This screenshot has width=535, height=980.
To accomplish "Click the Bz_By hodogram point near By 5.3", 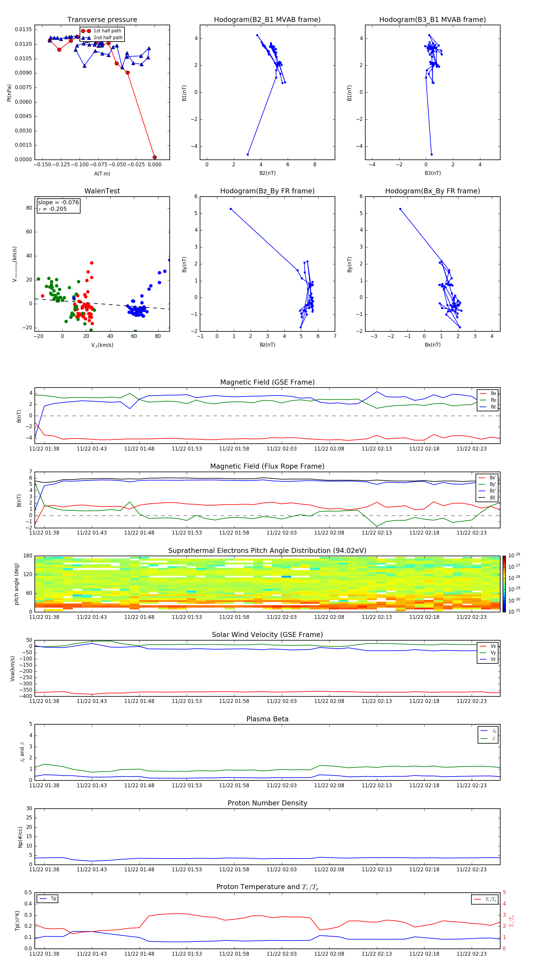I will (x=231, y=209).
